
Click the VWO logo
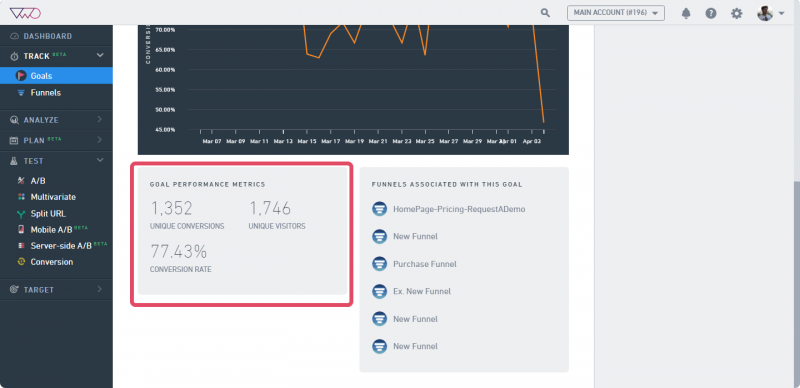[25, 13]
